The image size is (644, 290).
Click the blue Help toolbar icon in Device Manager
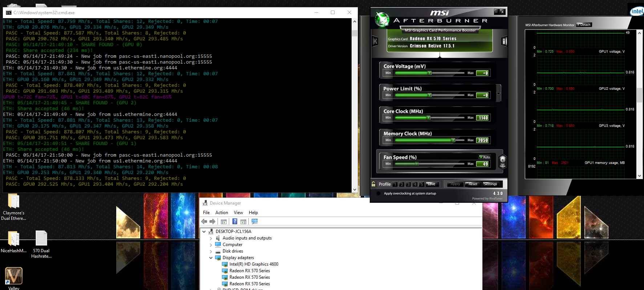point(235,221)
